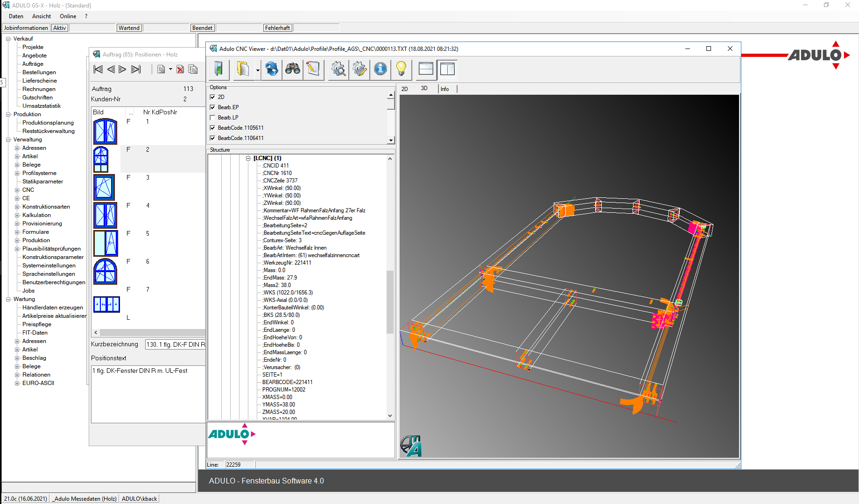Click scroll-left arrow of positions list
Screen dimensions: 859x504
coord(96,333)
